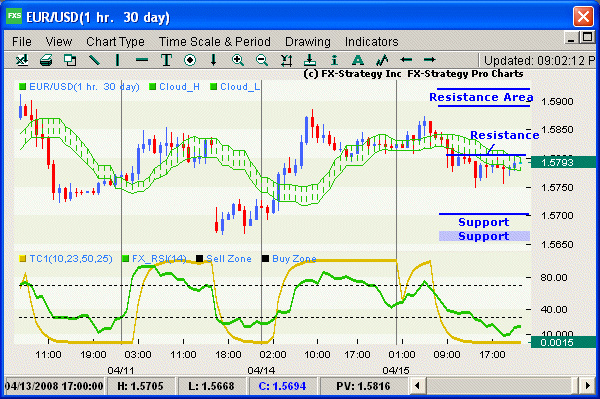The width and height of the screenshot is (600, 399).
Task: Click the inner window restore button
Action: 587,37
